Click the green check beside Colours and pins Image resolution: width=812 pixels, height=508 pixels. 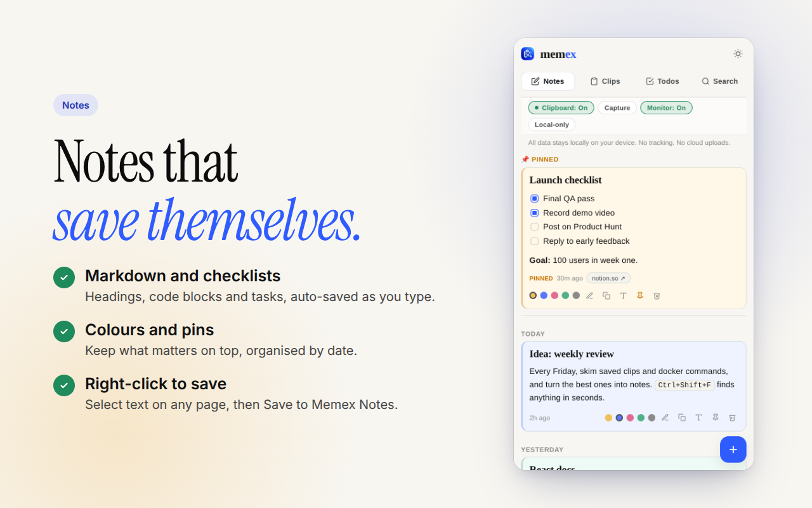(x=64, y=331)
